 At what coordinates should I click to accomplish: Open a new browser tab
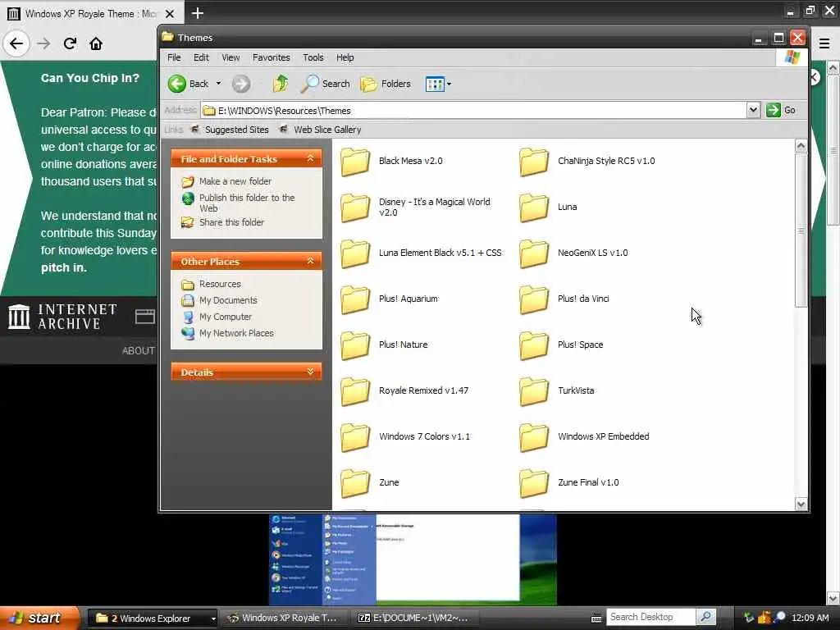[197, 13]
